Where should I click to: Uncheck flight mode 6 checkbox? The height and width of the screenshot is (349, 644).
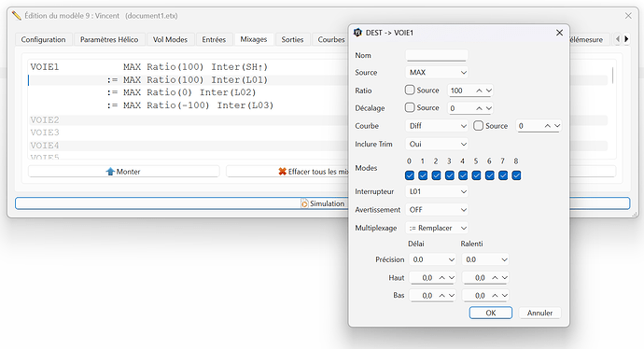(490, 175)
